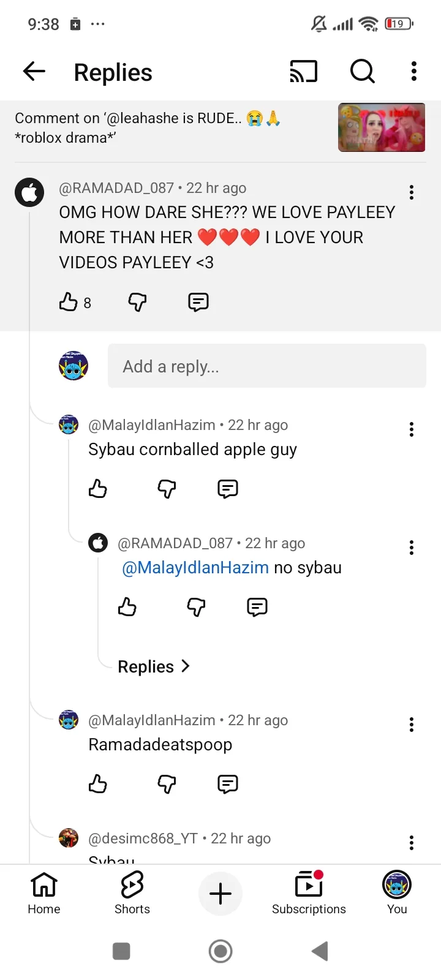Expand the nested 'Replies' thread
This screenshot has width=441, height=980.
[154, 666]
